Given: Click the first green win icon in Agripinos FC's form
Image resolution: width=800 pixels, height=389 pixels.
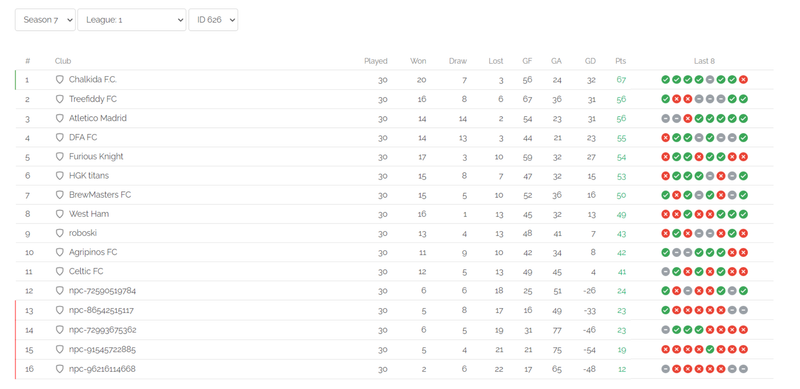Looking at the screenshot, I should 665,252.
